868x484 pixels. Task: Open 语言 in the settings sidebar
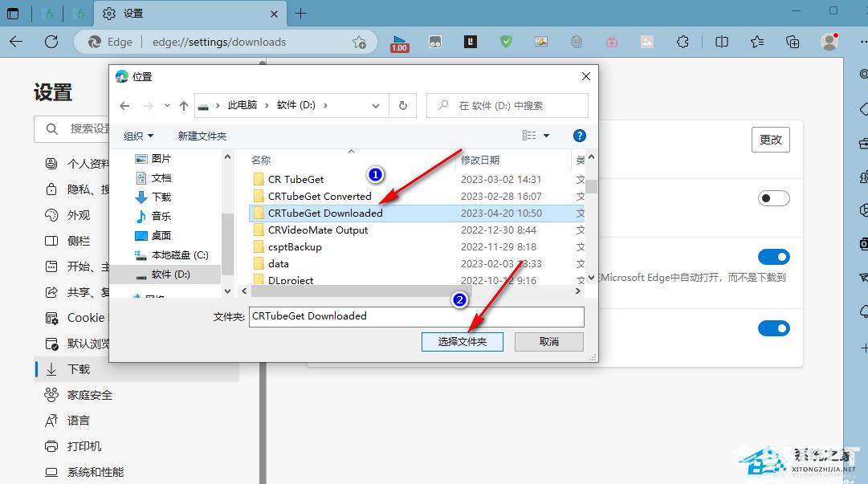coord(78,421)
